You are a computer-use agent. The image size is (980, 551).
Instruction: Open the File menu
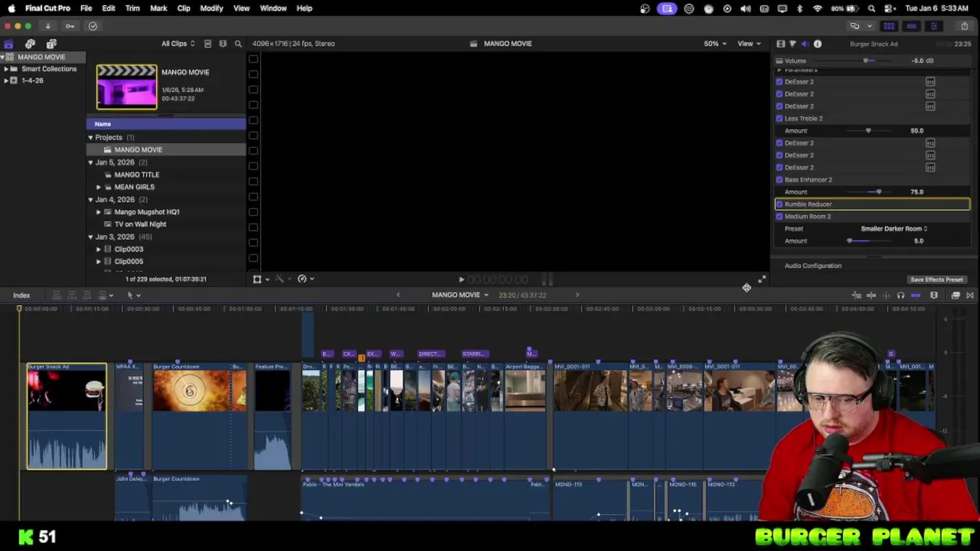coord(86,8)
